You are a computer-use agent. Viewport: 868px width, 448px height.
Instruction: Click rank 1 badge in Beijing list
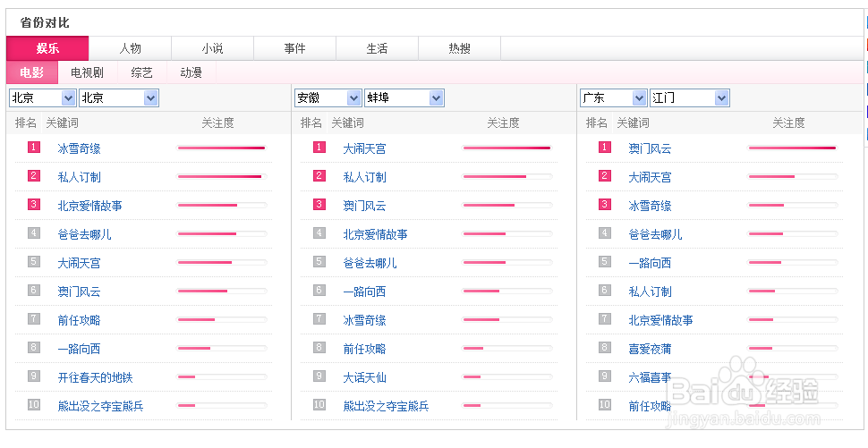point(34,148)
